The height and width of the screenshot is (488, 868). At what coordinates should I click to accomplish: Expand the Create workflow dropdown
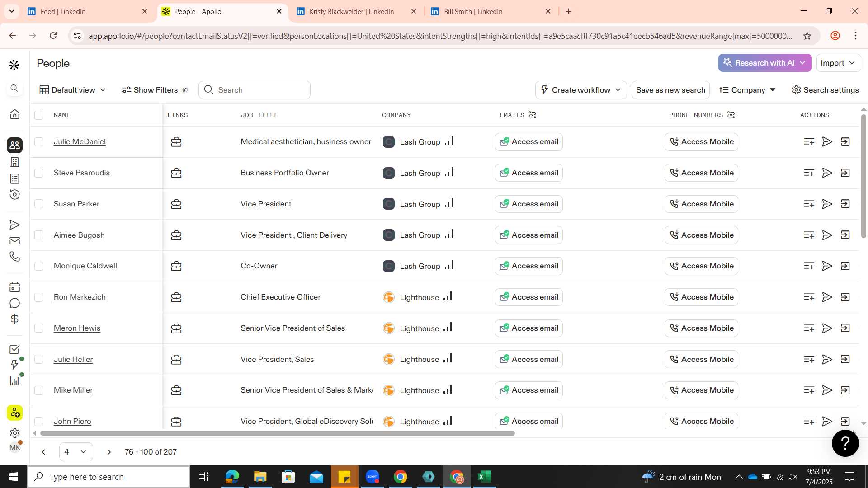[x=581, y=90]
